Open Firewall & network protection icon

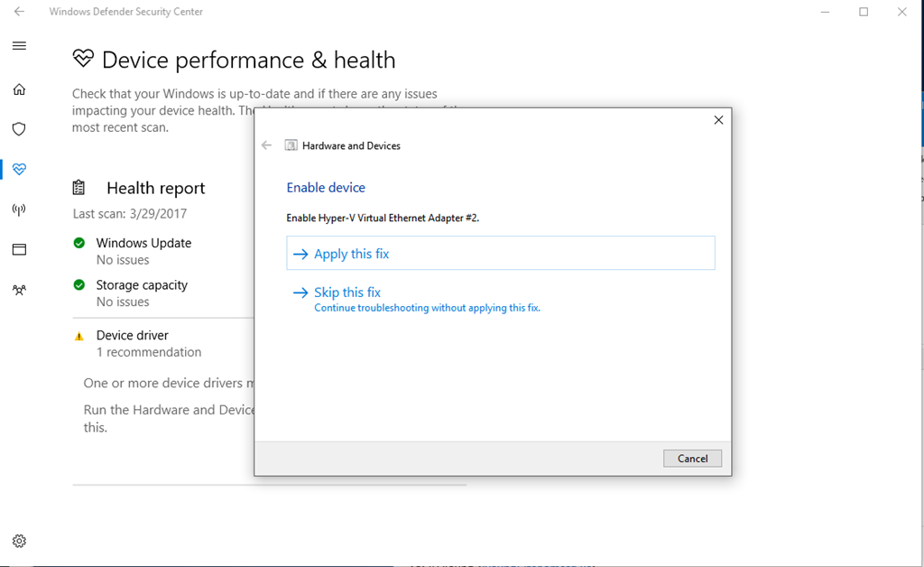[19, 209]
